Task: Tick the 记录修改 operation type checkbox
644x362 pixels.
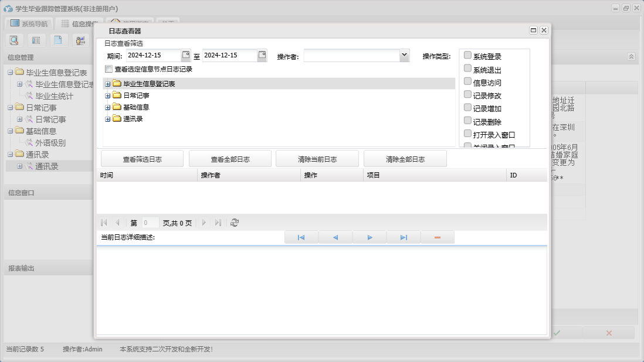Action: point(467,94)
